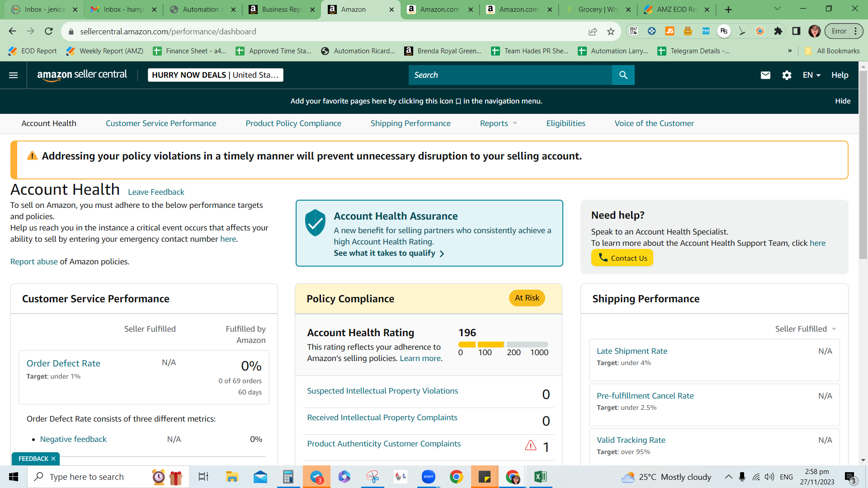View site information padlock icon

click(x=71, y=31)
